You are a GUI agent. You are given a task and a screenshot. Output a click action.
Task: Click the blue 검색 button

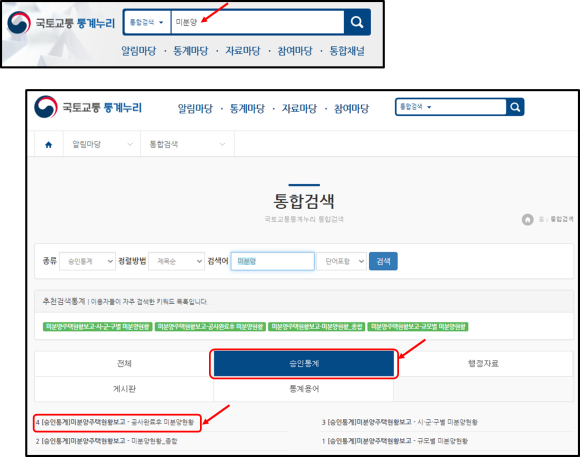[383, 261]
